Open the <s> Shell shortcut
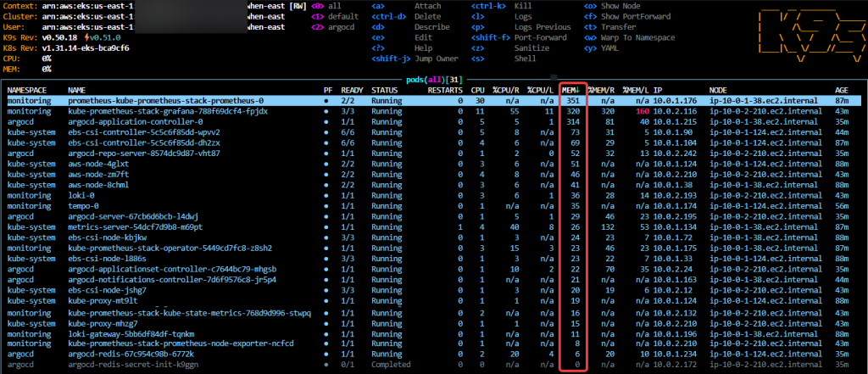 point(504,59)
